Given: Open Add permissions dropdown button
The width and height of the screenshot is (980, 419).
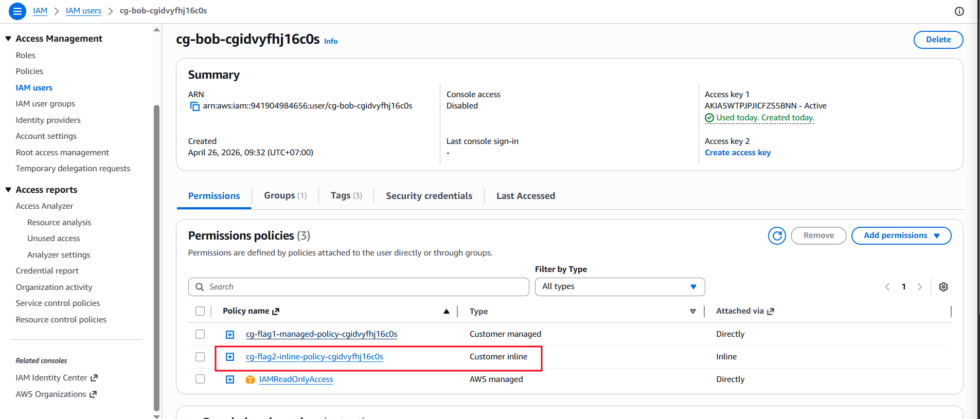Looking at the screenshot, I should 901,235.
